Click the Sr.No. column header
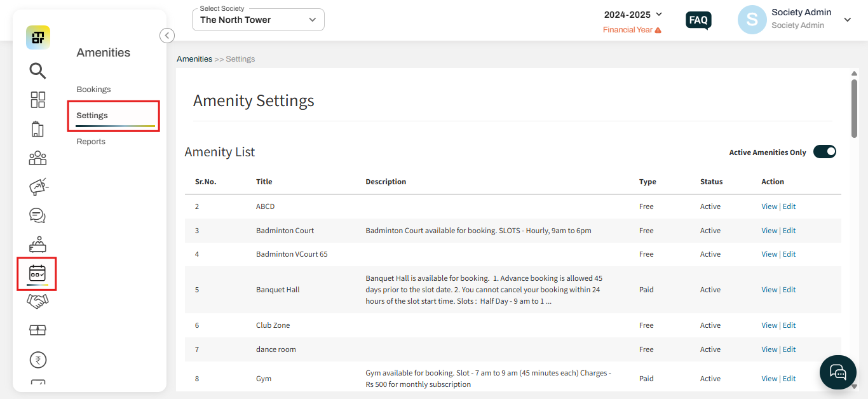Screen dimensions: 868x399 (x=206, y=182)
